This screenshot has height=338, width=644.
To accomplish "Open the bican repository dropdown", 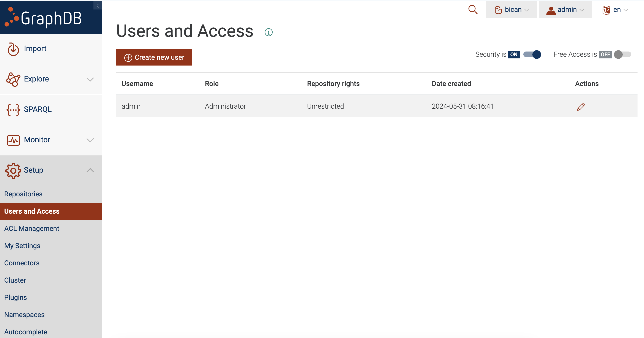I will [511, 10].
